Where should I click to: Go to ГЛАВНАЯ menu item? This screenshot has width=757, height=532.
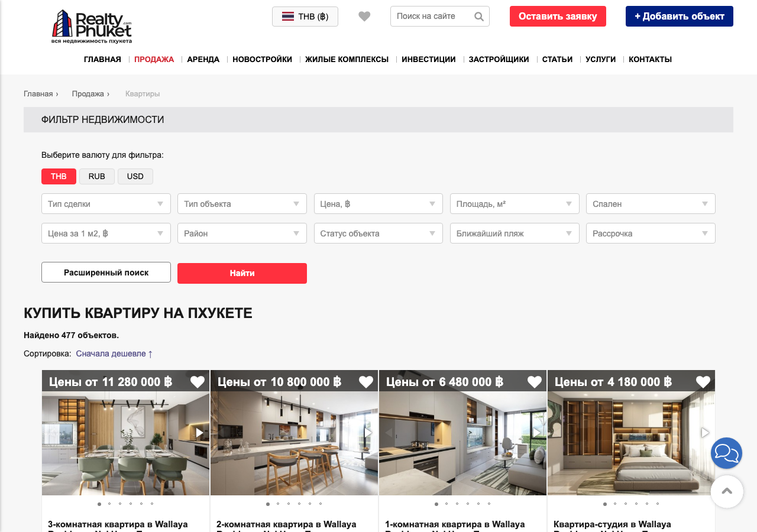click(x=102, y=60)
